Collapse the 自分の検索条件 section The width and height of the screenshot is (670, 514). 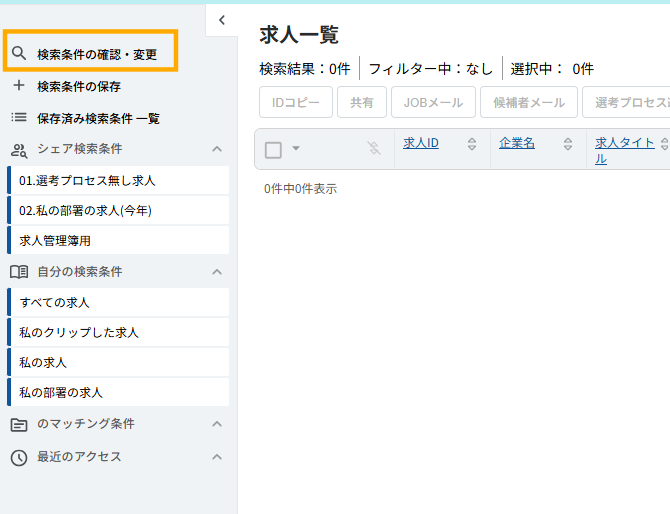point(217,271)
